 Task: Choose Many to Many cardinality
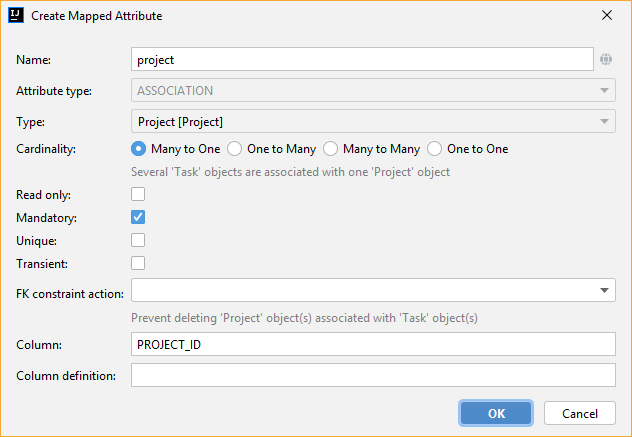coord(330,149)
